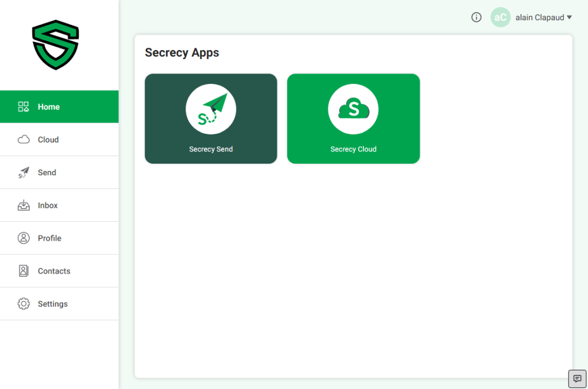Open the info circle icon in header
Viewport: 588px width, 389px height.
pos(476,17)
